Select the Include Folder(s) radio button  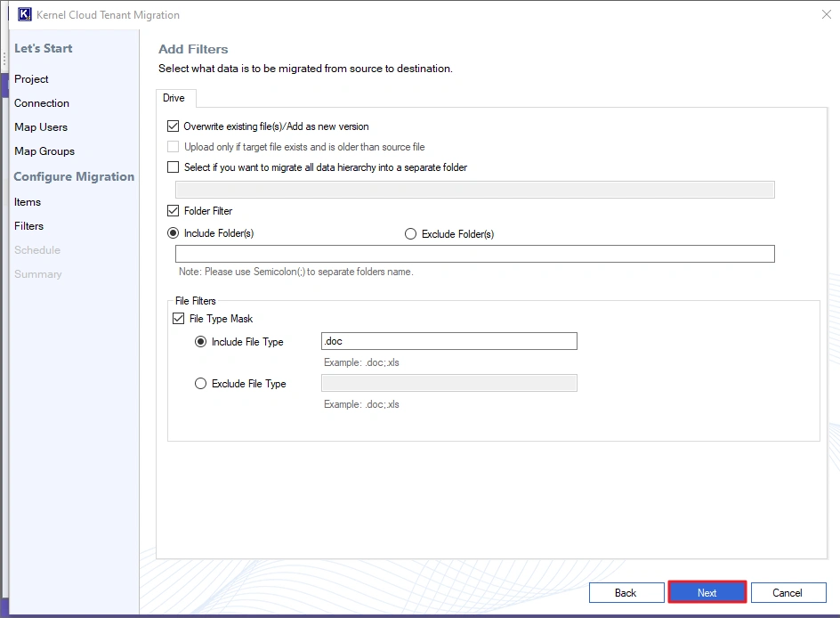tap(174, 234)
